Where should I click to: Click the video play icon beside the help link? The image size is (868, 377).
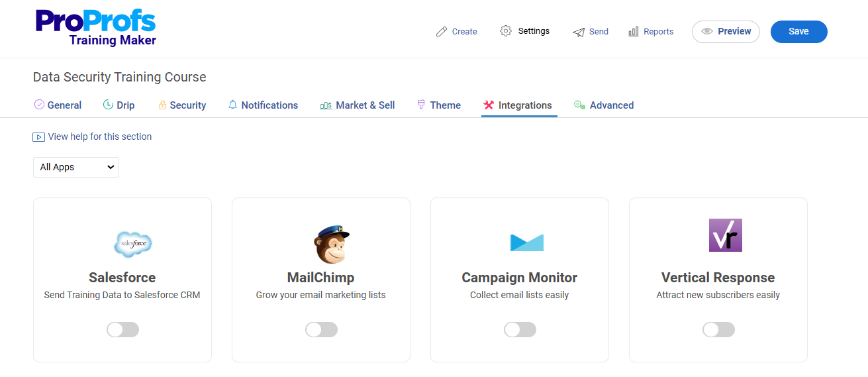click(x=38, y=137)
